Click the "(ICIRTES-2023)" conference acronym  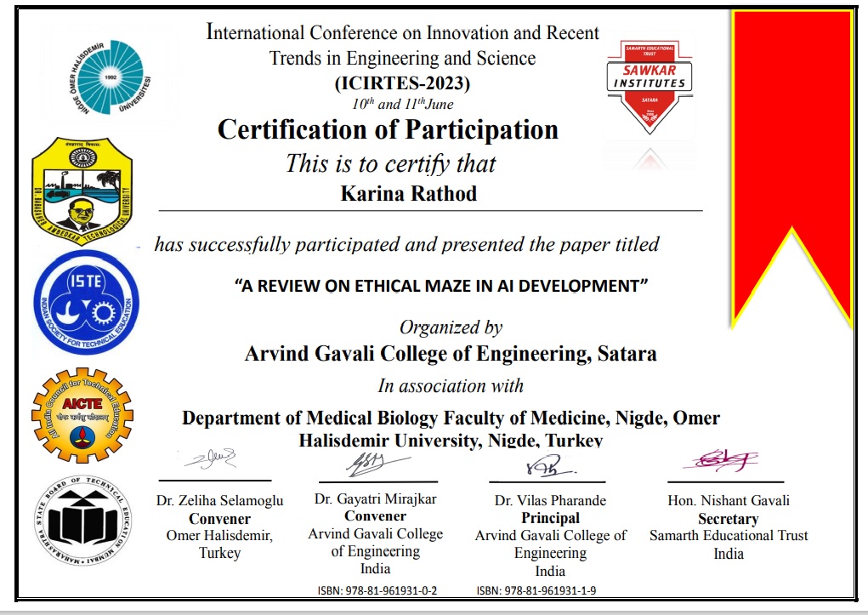pyautogui.click(x=402, y=83)
